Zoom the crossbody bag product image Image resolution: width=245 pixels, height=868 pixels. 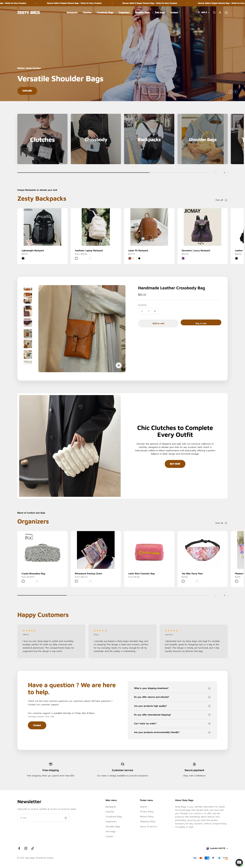coord(118,365)
